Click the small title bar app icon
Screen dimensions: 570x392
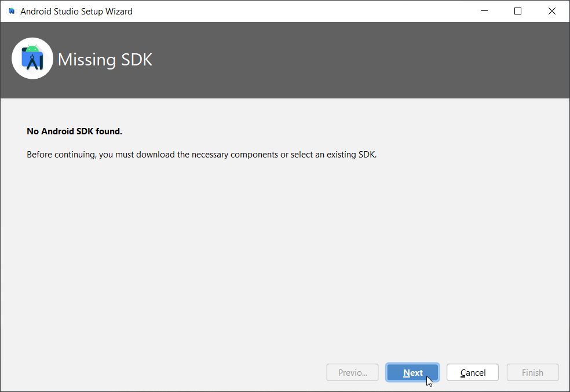pyautogui.click(x=12, y=11)
